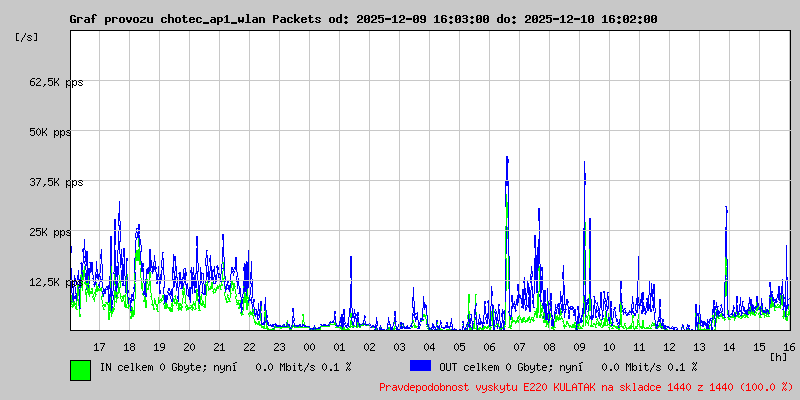Click the hour label '20' on the time axis

click(x=189, y=347)
